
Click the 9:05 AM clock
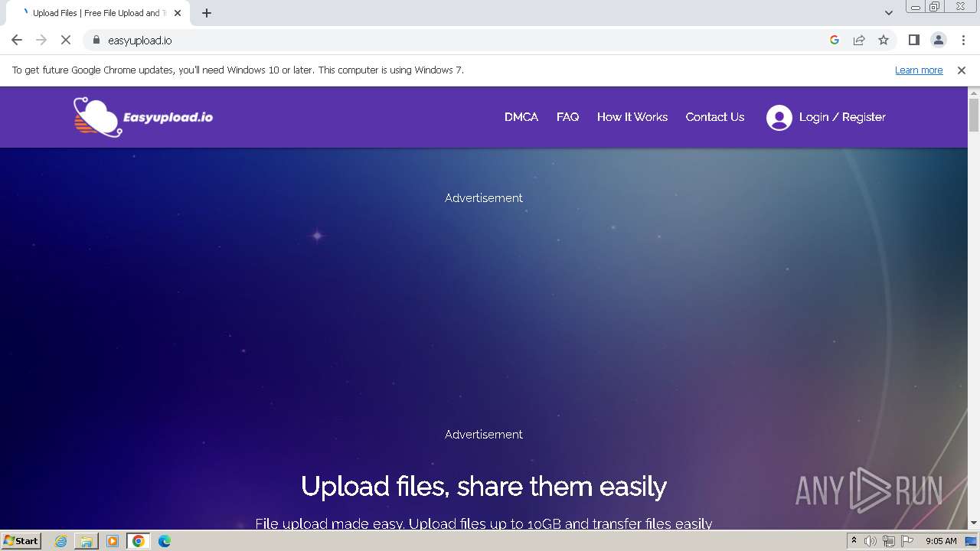(941, 541)
